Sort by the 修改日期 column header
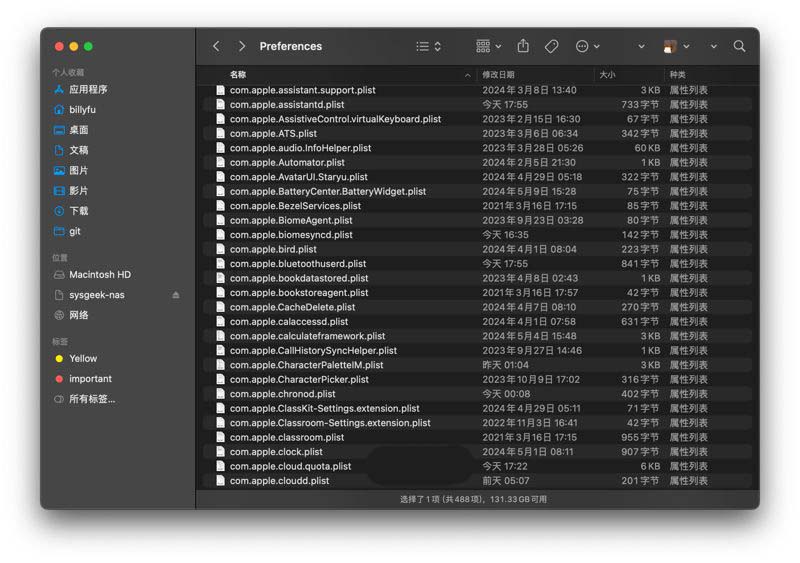The width and height of the screenshot is (800, 563). tap(498, 75)
